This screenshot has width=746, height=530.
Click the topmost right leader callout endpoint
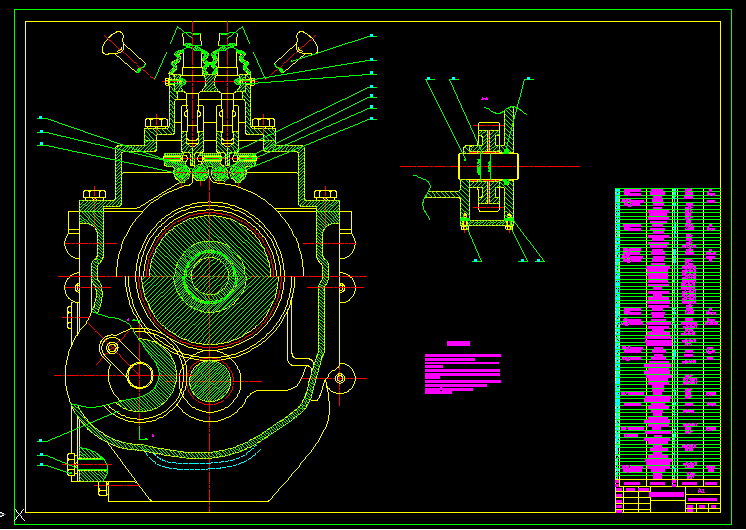click(x=373, y=36)
